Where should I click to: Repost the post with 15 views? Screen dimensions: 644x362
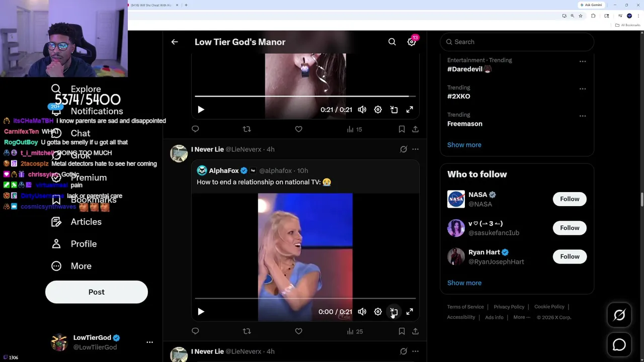[x=247, y=129]
